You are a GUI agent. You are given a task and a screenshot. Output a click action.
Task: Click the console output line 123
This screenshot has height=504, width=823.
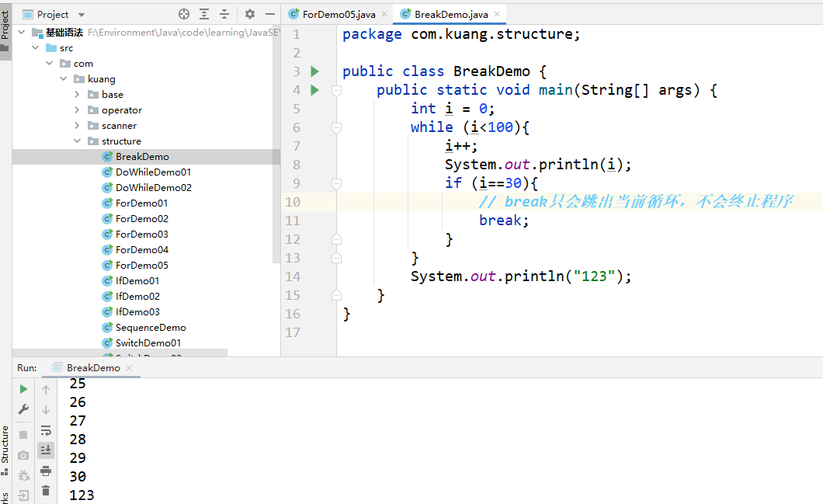pos(82,495)
